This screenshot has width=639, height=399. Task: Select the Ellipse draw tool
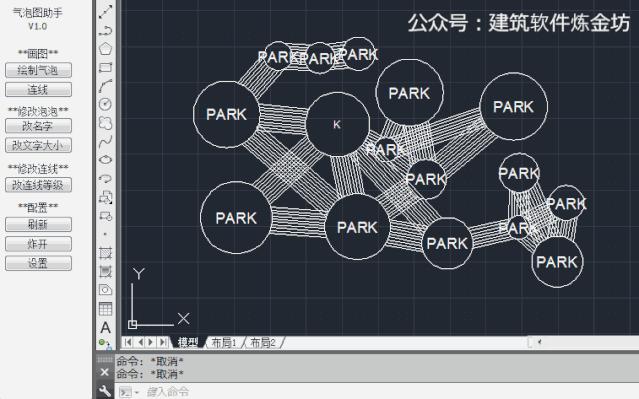(x=106, y=160)
